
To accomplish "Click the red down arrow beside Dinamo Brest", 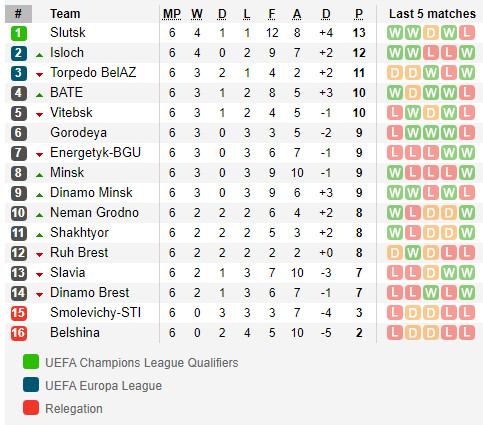I will (x=39, y=295).
